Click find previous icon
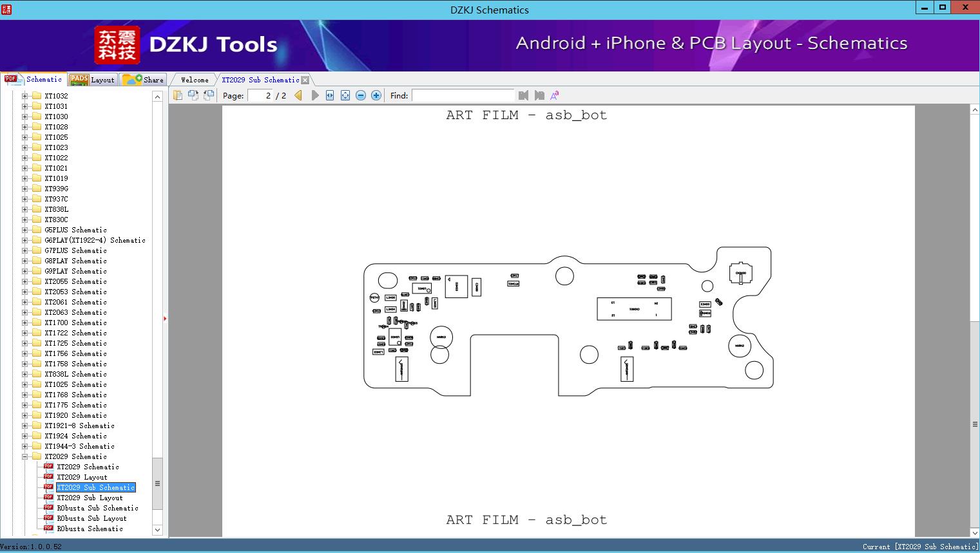Image resolution: width=980 pixels, height=553 pixels. coord(523,95)
